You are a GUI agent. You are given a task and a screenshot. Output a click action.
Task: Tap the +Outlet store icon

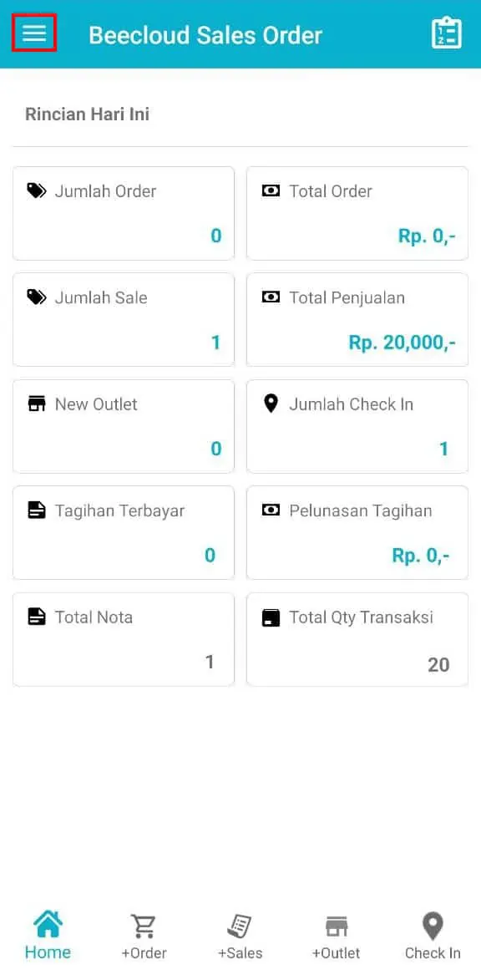336,927
